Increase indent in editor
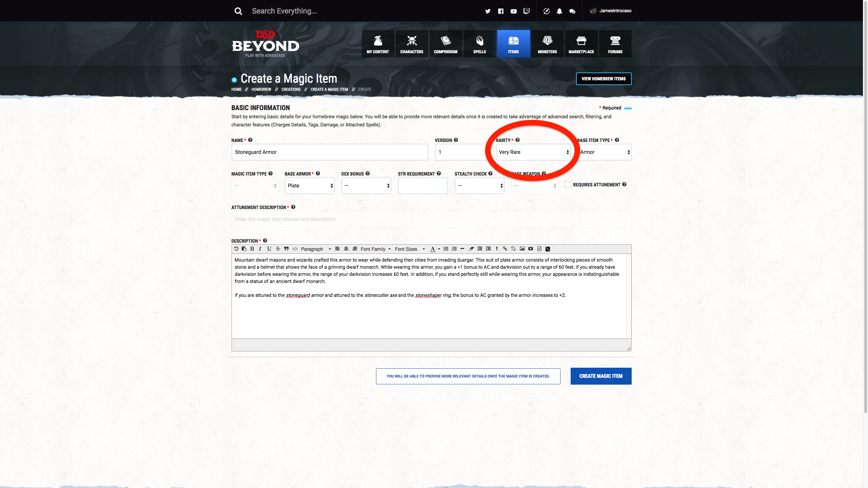 [x=488, y=249]
